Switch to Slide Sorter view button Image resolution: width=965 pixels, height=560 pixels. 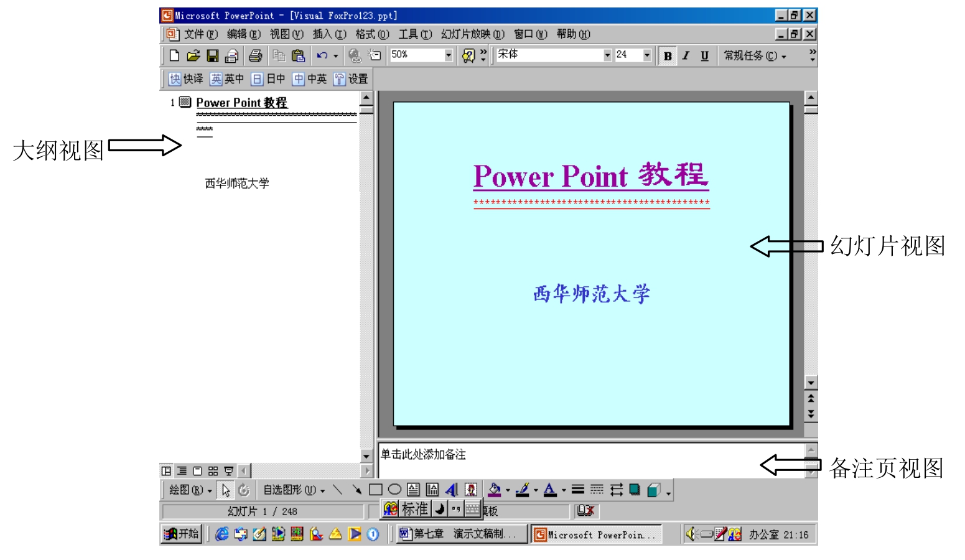213,471
